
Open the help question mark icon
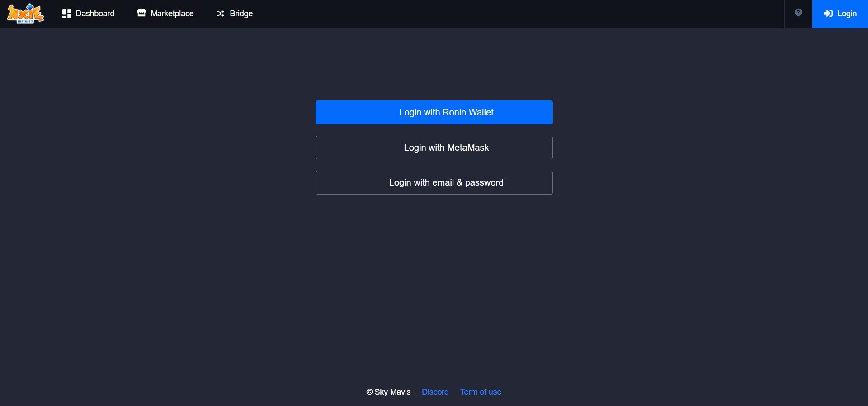(798, 13)
